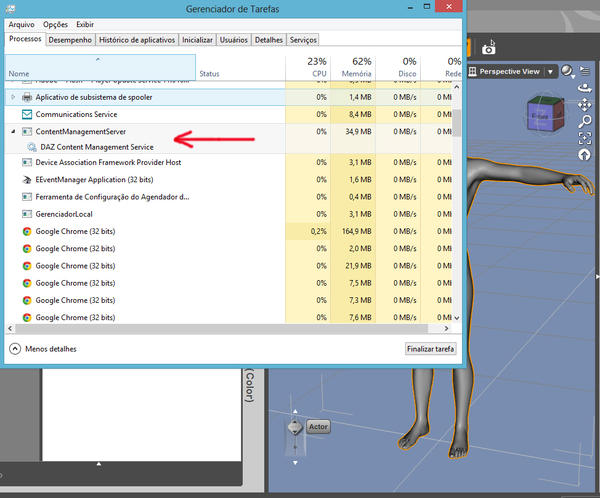Switch to the Detalhes tab

[269, 40]
